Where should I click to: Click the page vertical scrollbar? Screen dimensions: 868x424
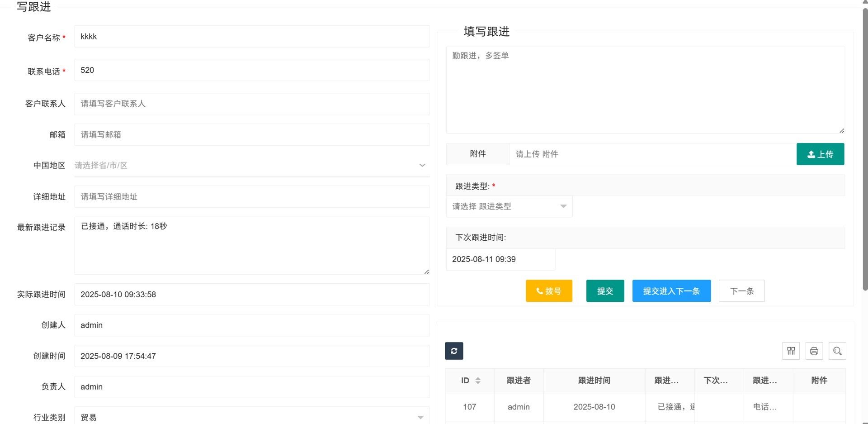tap(865, 149)
